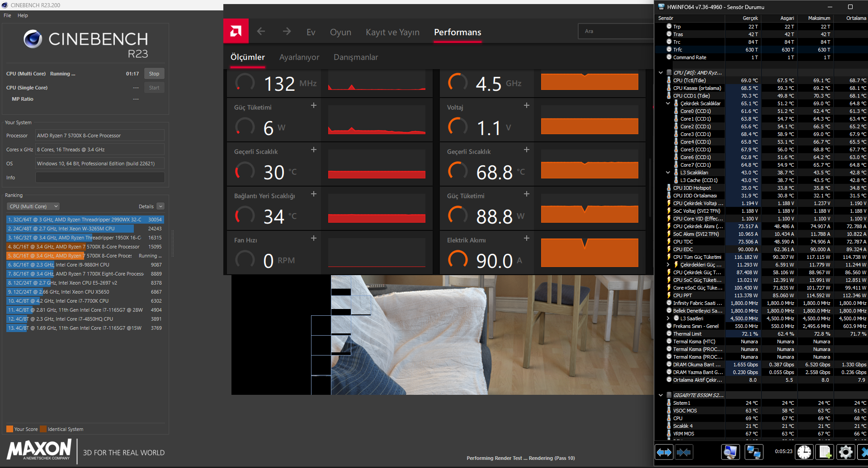Add the Güç Tüketimi 6 W metric with plus
The height and width of the screenshot is (468, 868).
[314, 105]
